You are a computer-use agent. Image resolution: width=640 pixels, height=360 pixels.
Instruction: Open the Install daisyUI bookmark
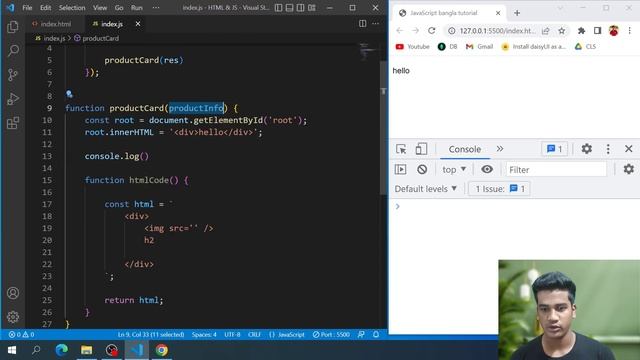[533, 47]
